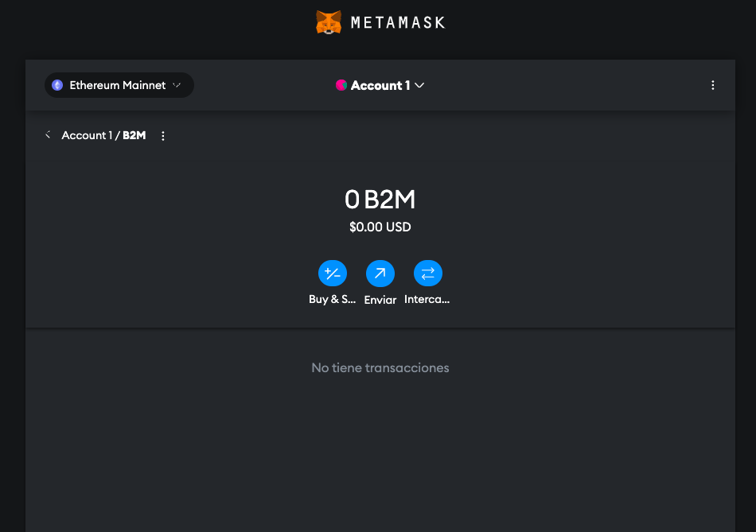
Task: Click the No tiene transacciones message
Action: pos(380,367)
